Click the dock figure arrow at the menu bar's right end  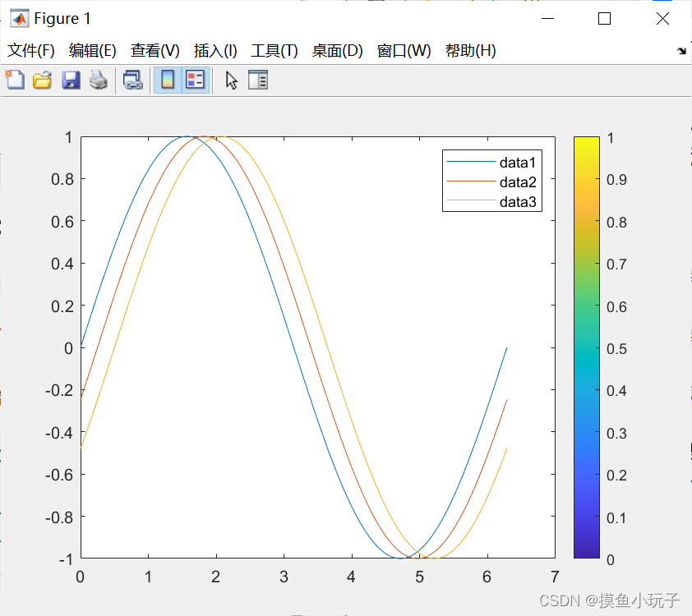681,51
